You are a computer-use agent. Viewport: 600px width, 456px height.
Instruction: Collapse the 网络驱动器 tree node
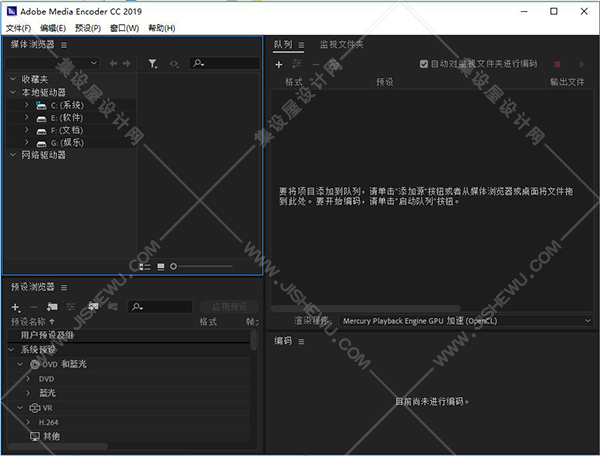(13, 155)
